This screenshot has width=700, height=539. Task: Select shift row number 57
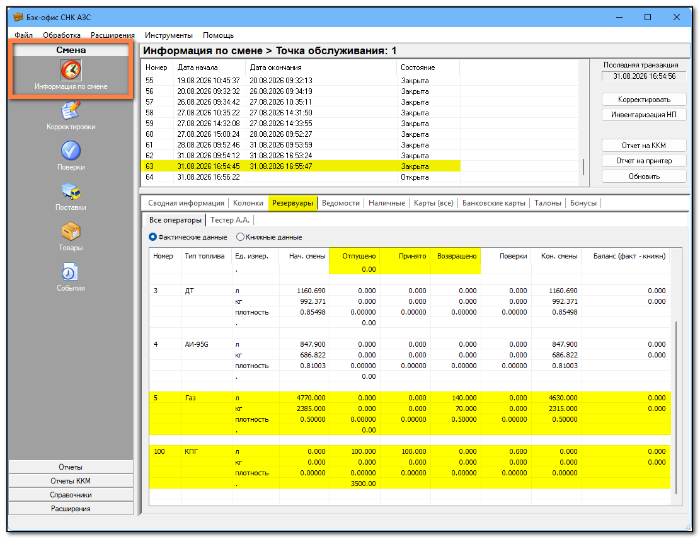[x=300, y=102]
